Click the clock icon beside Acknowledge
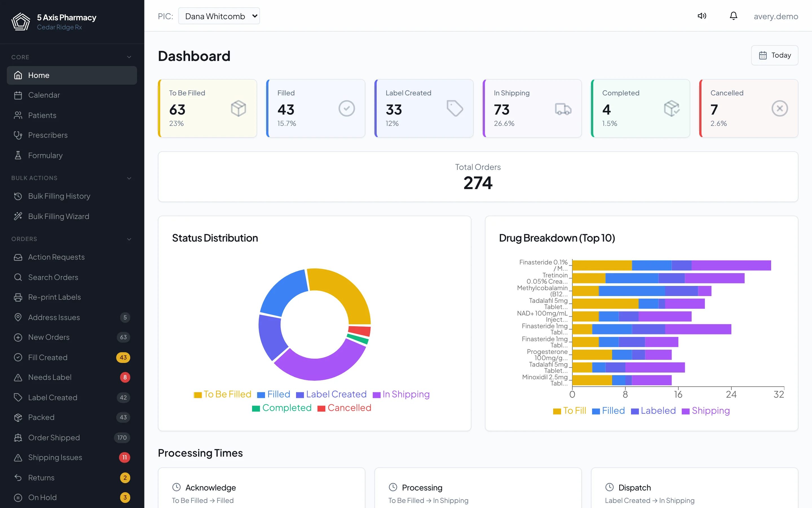 click(176, 487)
